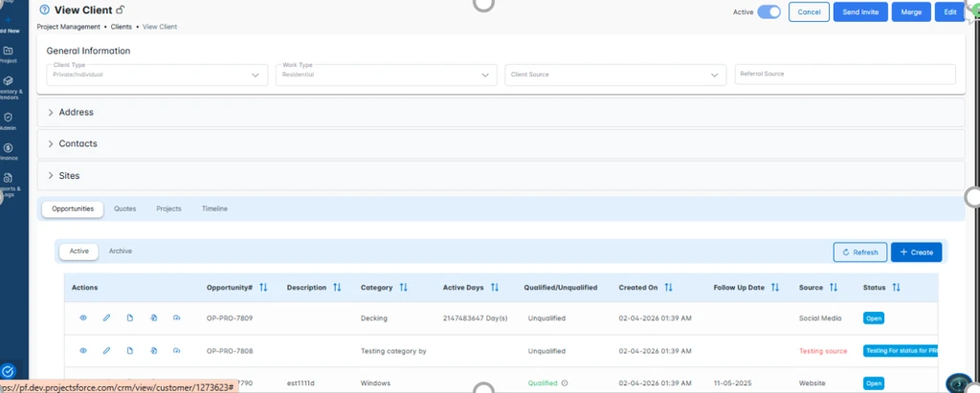980x393 pixels.
Task: Switch to the Quotes tab
Action: click(x=124, y=208)
